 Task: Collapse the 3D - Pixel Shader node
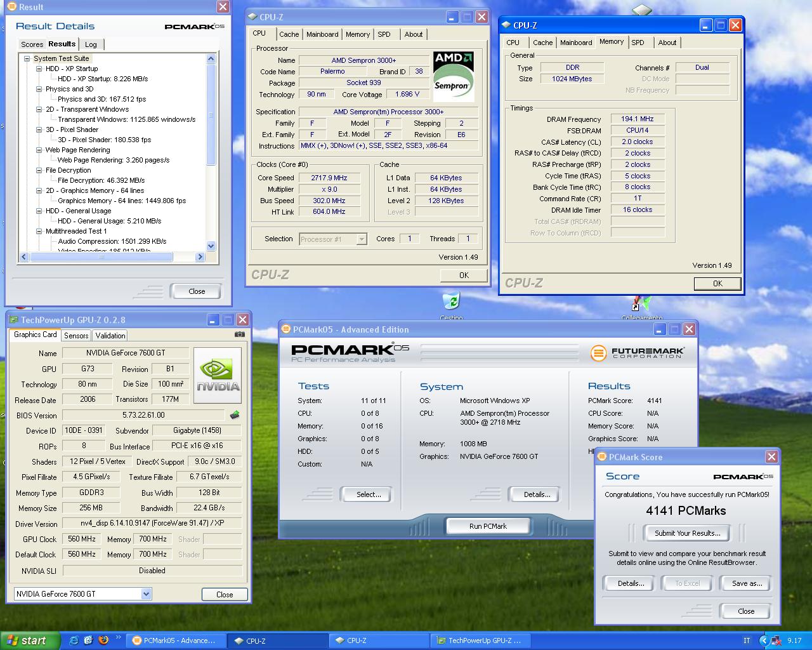click(39, 129)
